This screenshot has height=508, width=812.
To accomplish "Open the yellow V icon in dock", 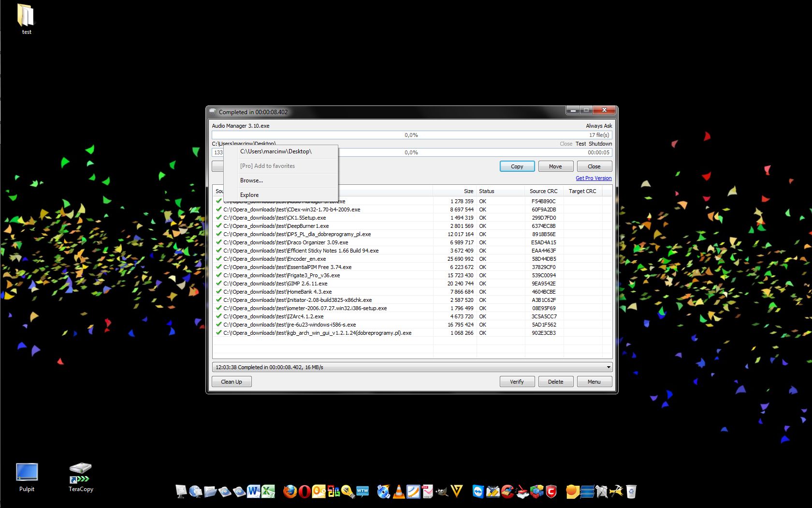I will [457, 492].
